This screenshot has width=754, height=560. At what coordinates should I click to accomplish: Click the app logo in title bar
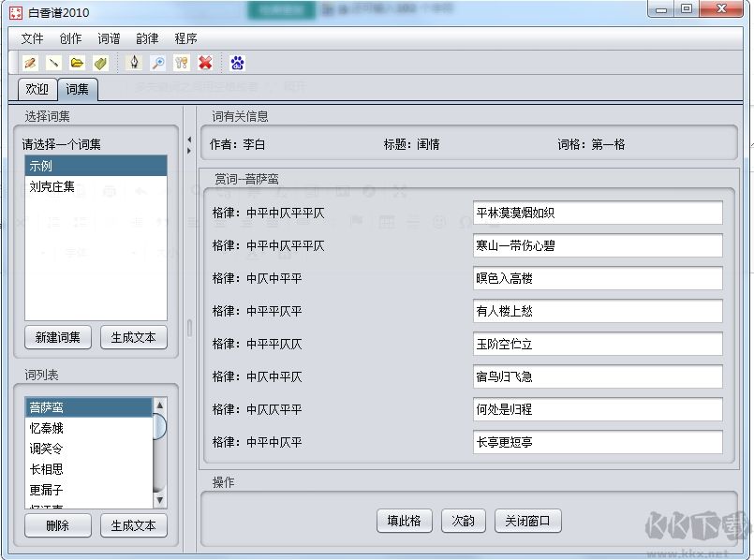(x=16, y=12)
